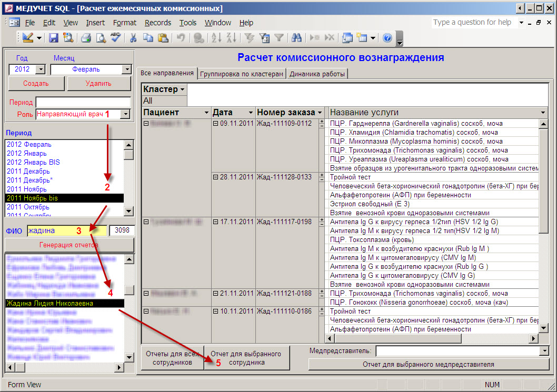Click the blue Help question-mark icon
Screen dimensions: 557x392
[x=387, y=38]
